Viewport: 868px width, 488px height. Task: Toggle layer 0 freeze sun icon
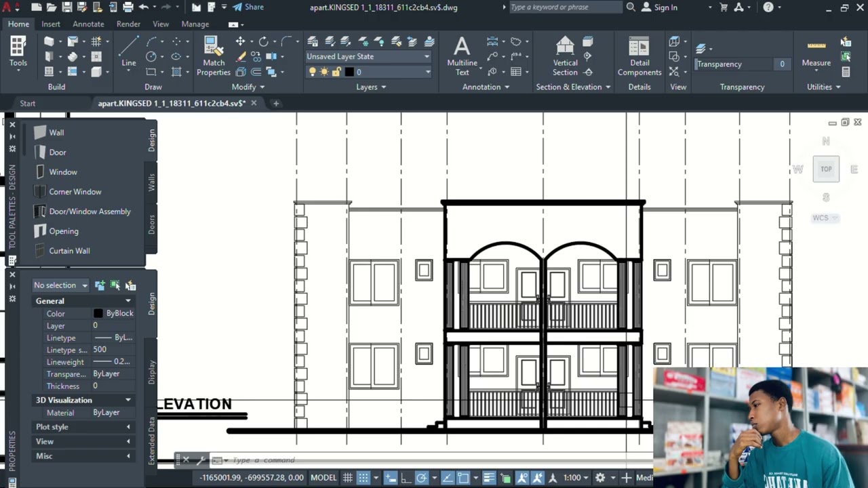pos(324,72)
